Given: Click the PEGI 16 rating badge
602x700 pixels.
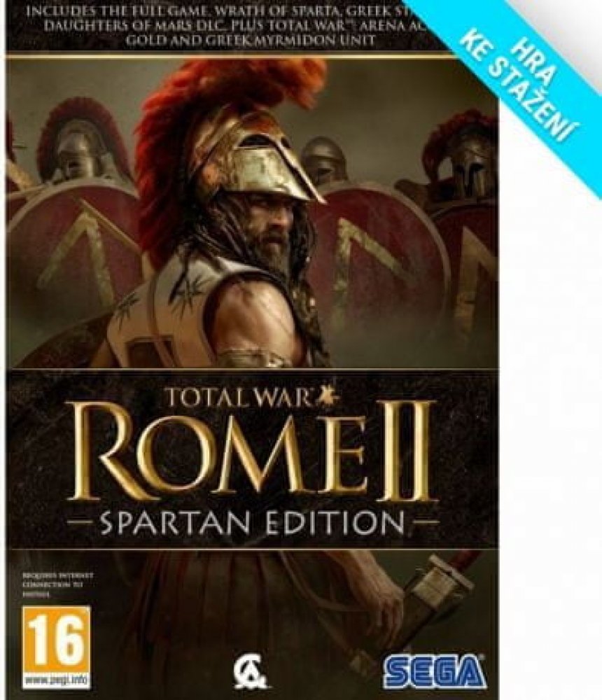Looking at the screenshot, I should pos(55,646).
